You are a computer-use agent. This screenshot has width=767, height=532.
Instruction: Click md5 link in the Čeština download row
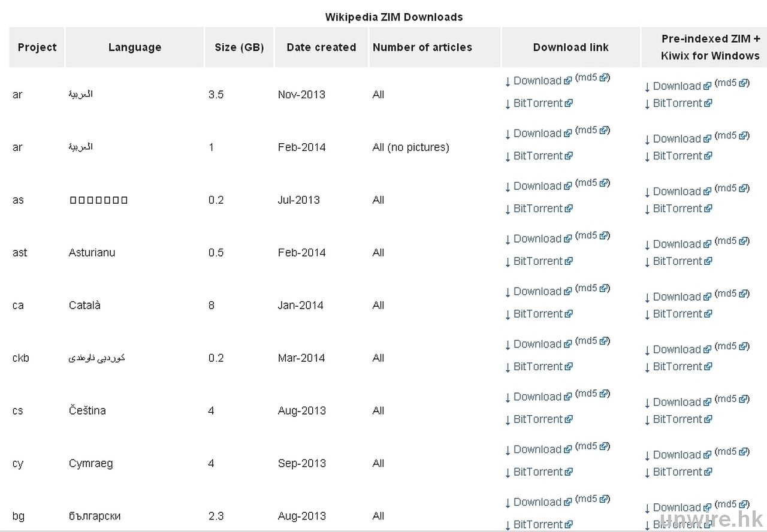[586, 394]
